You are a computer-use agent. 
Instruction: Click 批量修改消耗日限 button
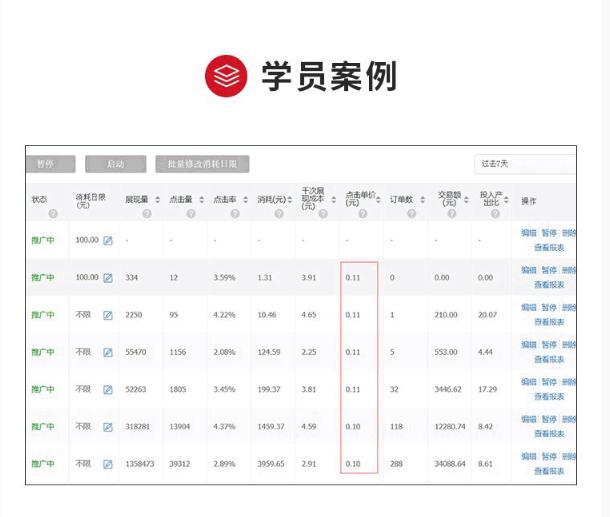click(x=202, y=164)
